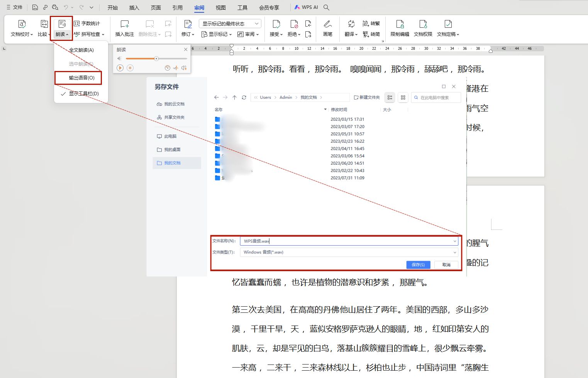Expand 拼写检查 dropdown arrow

pyautogui.click(x=103, y=34)
